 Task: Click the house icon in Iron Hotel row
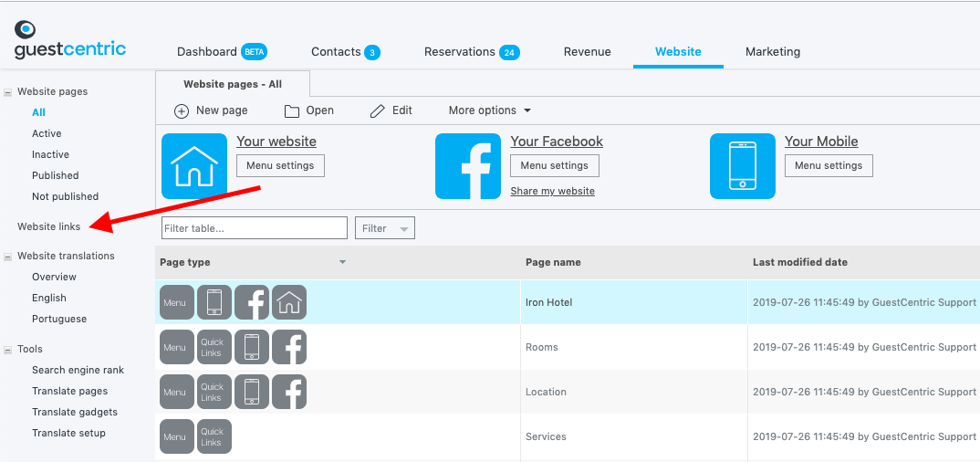[289, 302]
